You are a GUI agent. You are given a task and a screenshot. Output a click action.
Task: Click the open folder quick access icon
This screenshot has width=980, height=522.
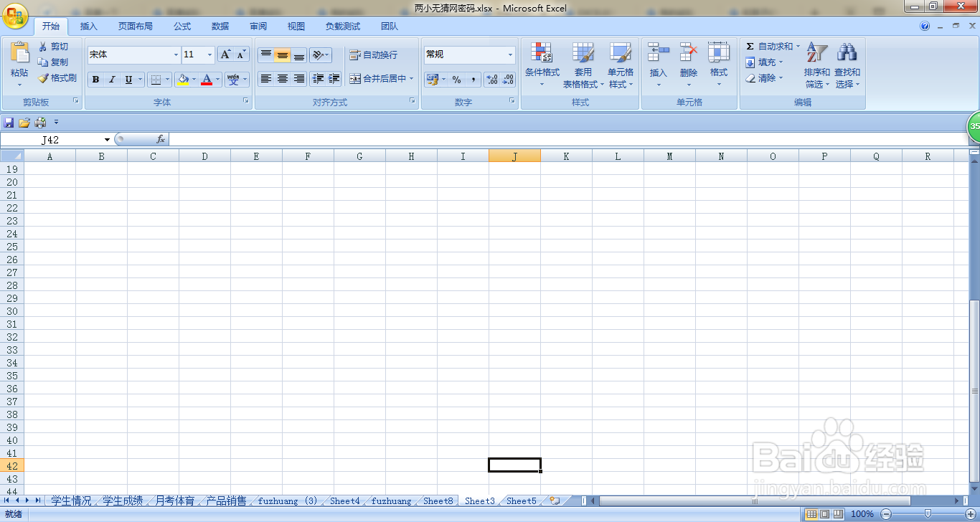click(x=24, y=123)
